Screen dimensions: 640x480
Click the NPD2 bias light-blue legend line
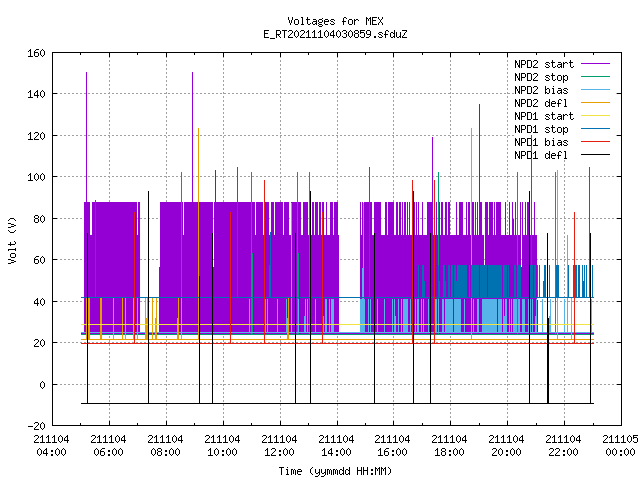(595, 90)
